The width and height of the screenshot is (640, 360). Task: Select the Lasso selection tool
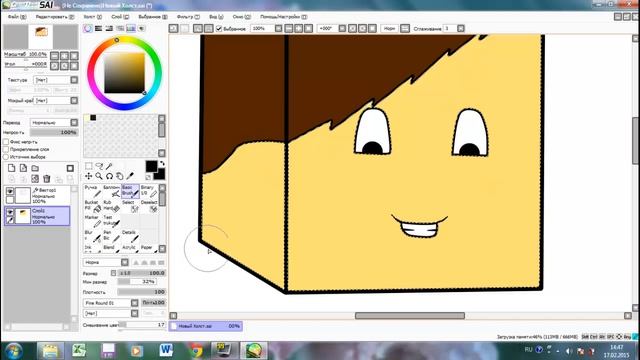click(x=99, y=166)
